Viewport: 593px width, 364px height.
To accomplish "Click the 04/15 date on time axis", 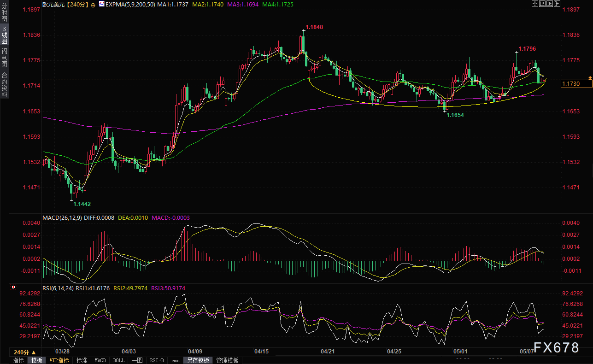I will 261,352.
